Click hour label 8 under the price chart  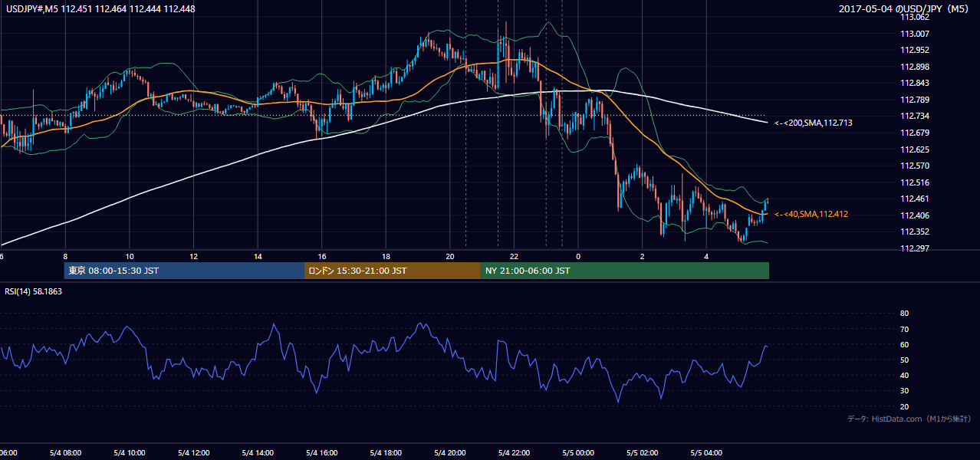[x=65, y=257]
